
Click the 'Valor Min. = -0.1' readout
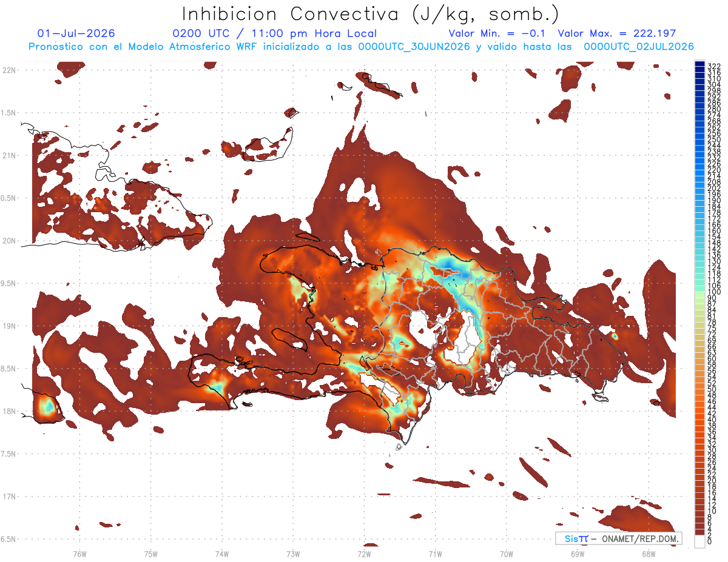(497, 33)
